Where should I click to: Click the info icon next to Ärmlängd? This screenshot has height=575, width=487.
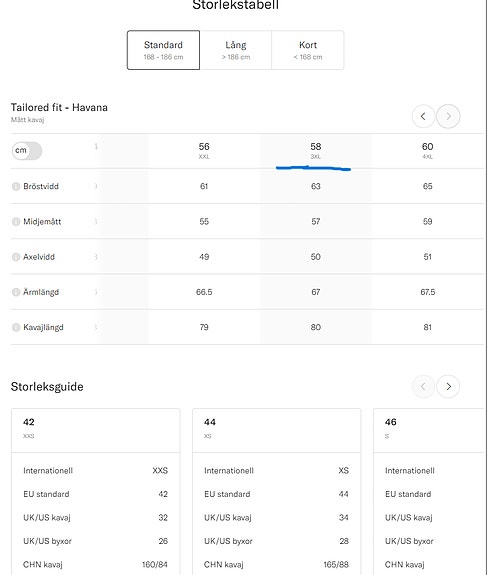click(16, 292)
